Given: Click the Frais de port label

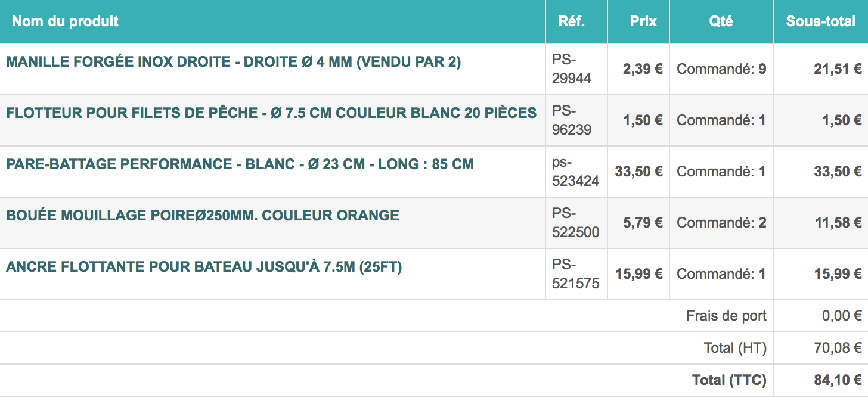Looking at the screenshot, I should (726, 316).
